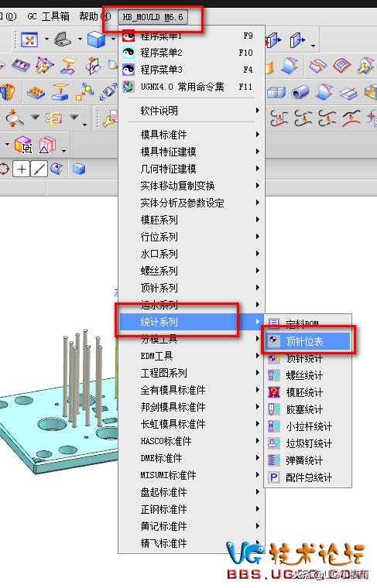This screenshot has width=377, height=588.
Task: Select 程序菜单2 menu entry
Action: click(x=192, y=53)
